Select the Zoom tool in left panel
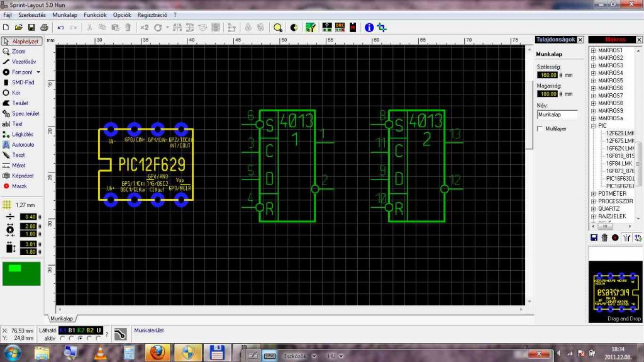This screenshot has width=644, height=362. tap(15, 52)
